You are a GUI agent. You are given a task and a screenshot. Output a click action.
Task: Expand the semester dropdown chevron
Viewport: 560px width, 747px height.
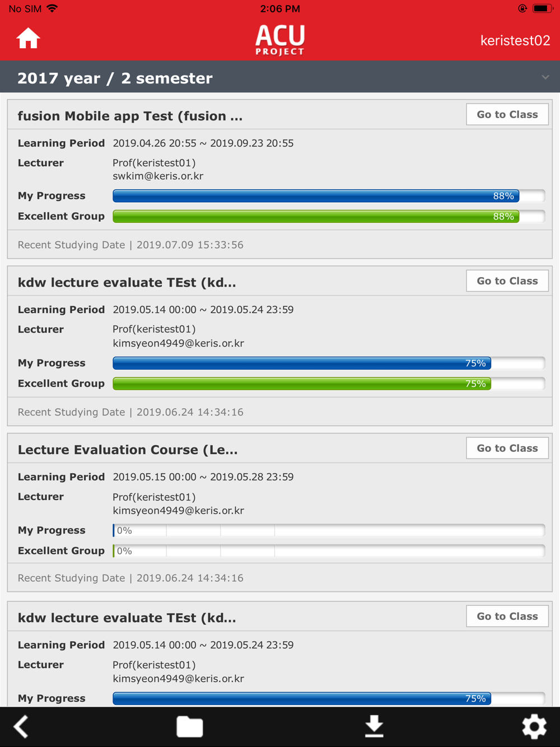pyautogui.click(x=545, y=77)
